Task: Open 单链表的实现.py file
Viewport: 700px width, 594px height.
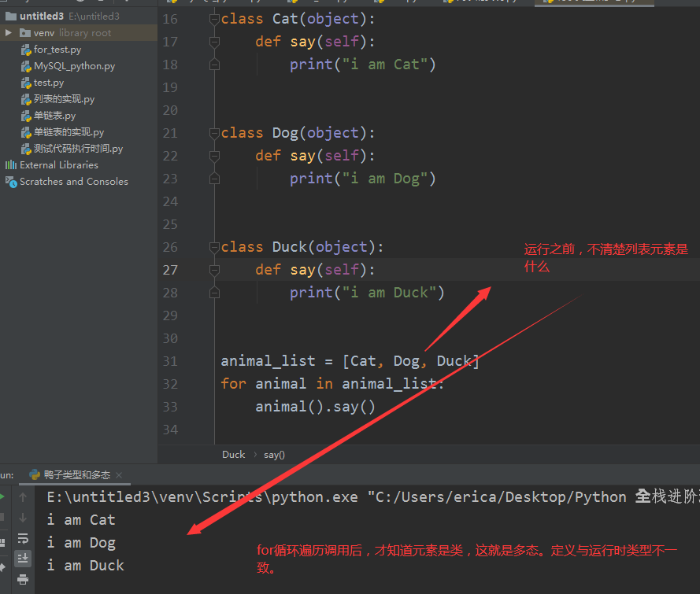Action: click(x=69, y=132)
